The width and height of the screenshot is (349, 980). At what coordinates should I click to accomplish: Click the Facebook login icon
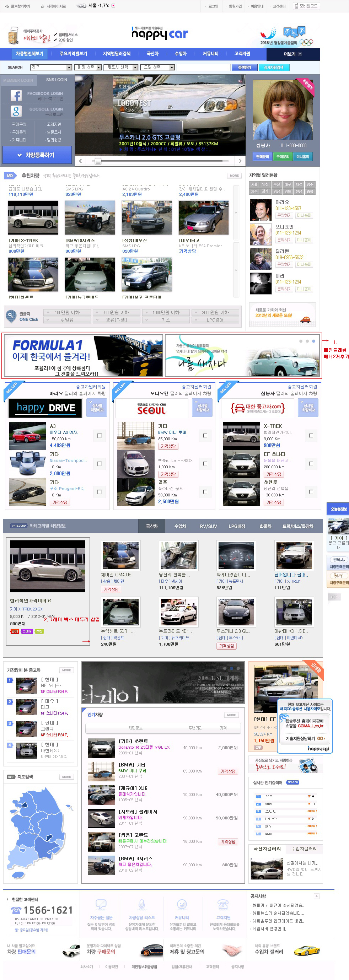pos(16,96)
